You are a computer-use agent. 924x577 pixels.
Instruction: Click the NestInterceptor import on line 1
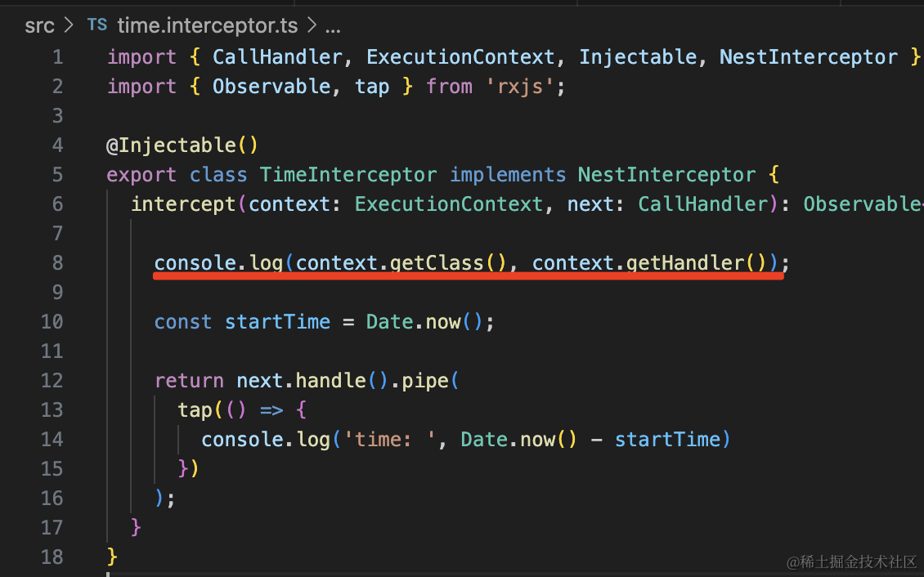(x=808, y=57)
